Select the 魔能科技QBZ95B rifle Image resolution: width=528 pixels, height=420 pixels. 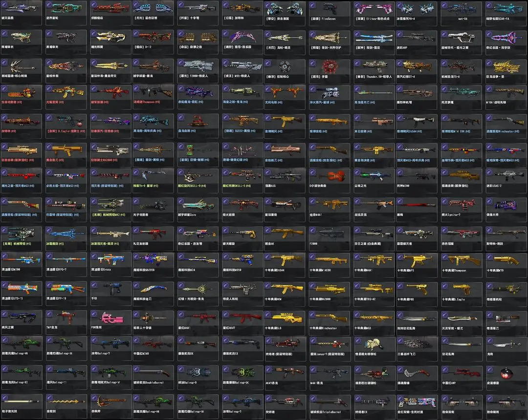point(153,264)
